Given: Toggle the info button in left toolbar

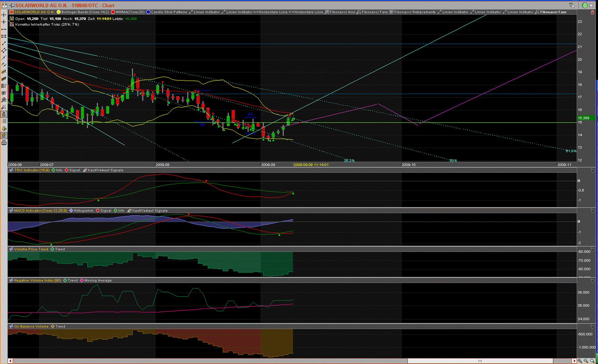Looking at the screenshot, I should click(4, 114).
